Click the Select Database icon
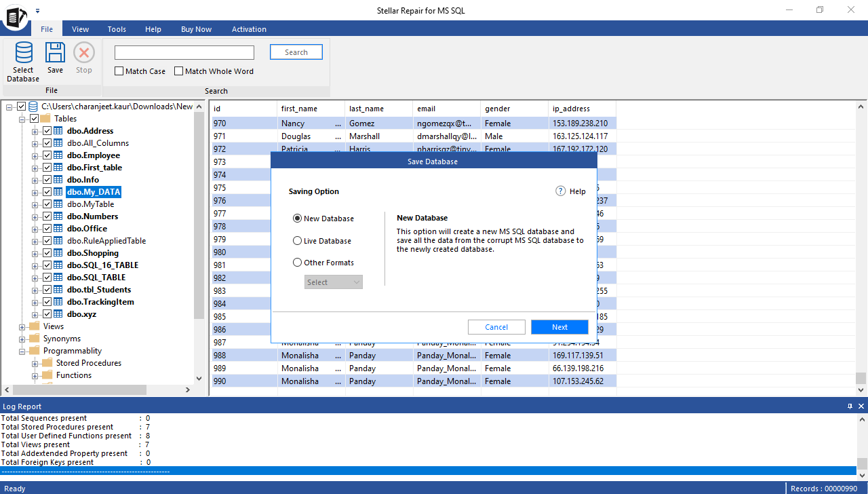868x494 pixels. click(22, 53)
